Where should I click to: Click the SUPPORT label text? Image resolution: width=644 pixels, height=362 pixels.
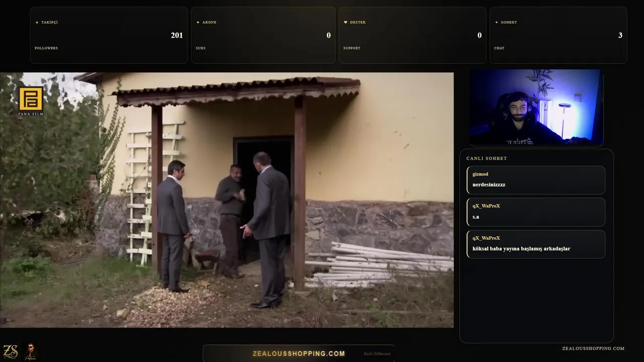(x=352, y=48)
